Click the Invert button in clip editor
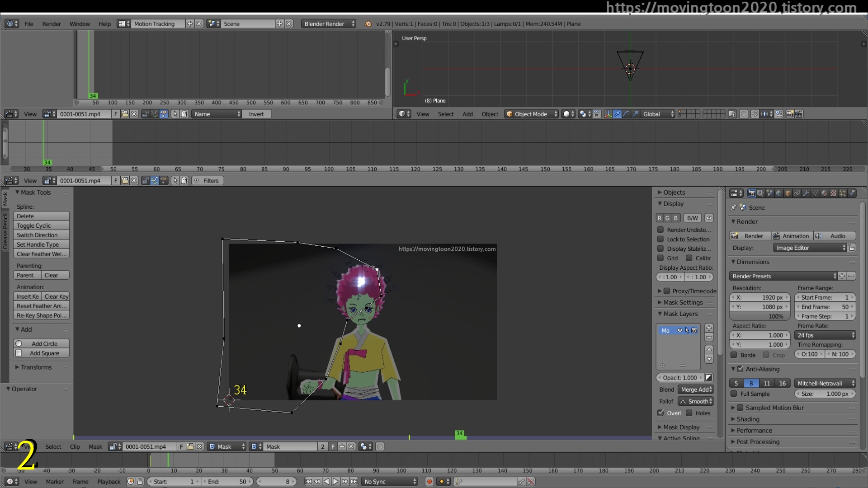Image resolution: width=868 pixels, height=488 pixels. click(256, 114)
